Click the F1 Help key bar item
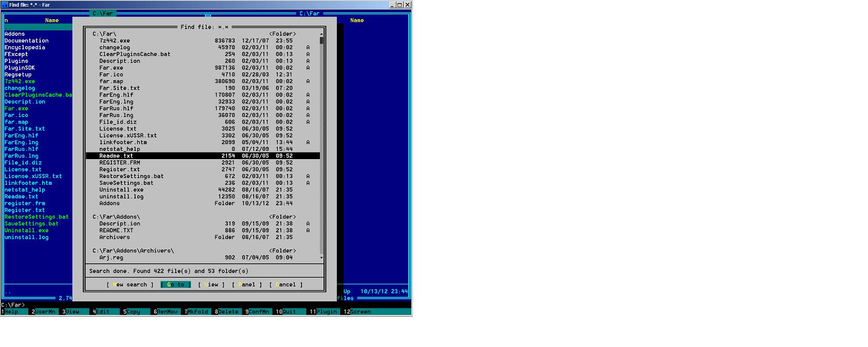Viewport: 868px width, 347px height. (11, 312)
